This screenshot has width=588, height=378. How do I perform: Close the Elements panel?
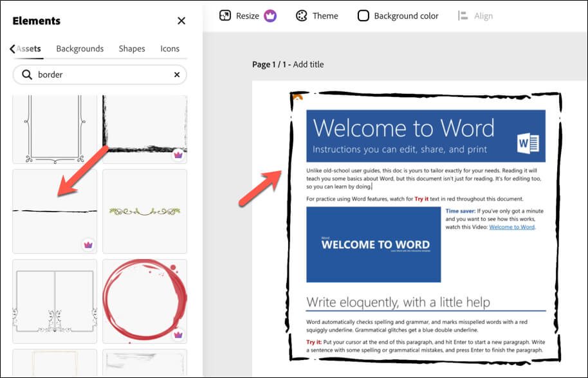[x=181, y=21]
